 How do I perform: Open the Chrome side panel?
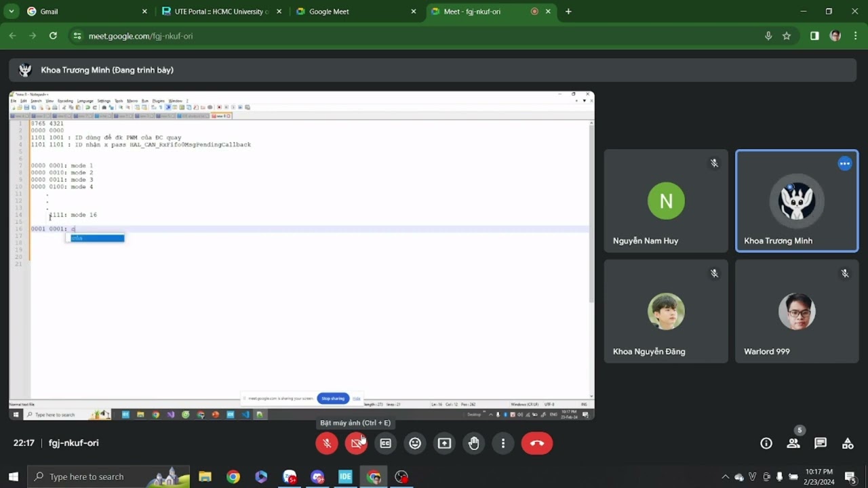tap(814, 36)
